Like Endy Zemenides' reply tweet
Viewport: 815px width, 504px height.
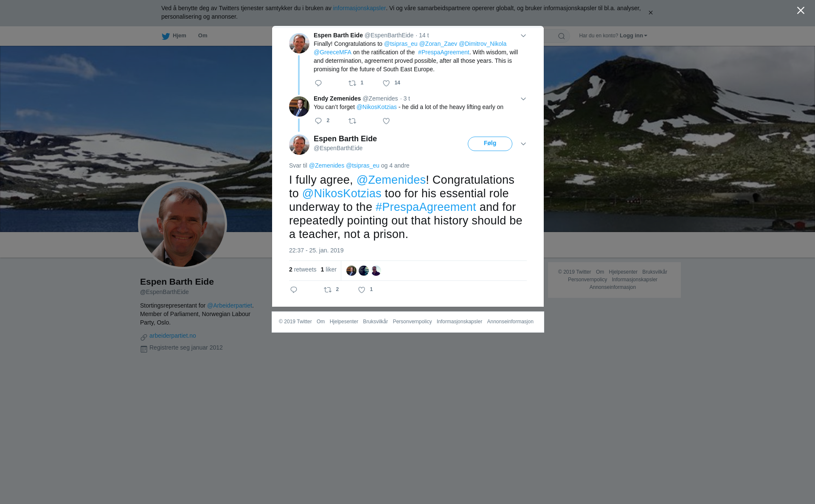click(x=386, y=121)
